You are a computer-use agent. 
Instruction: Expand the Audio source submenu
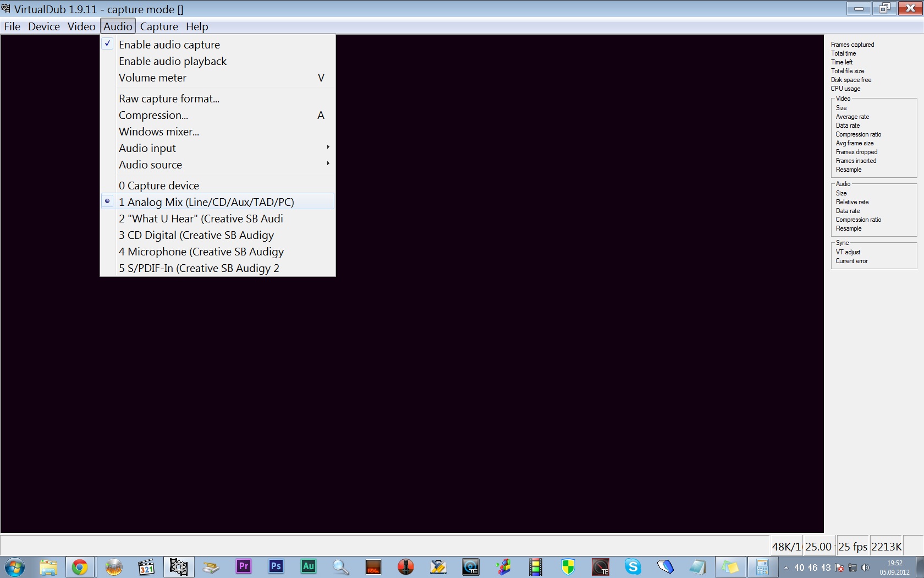pos(218,165)
